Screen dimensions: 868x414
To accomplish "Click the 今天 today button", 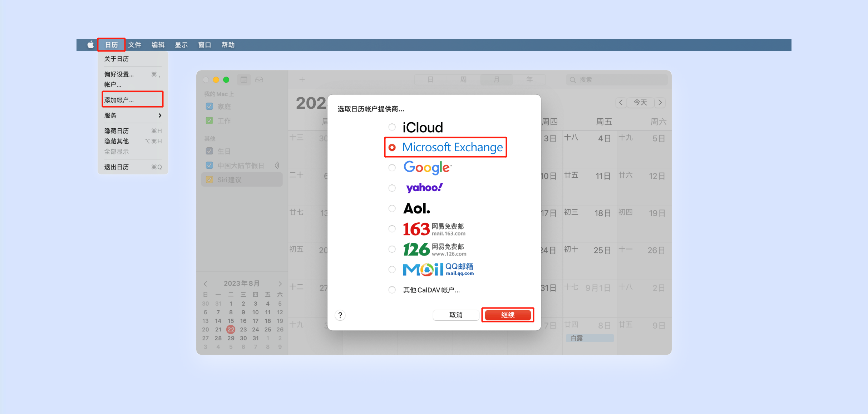I will [x=640, y=103].
